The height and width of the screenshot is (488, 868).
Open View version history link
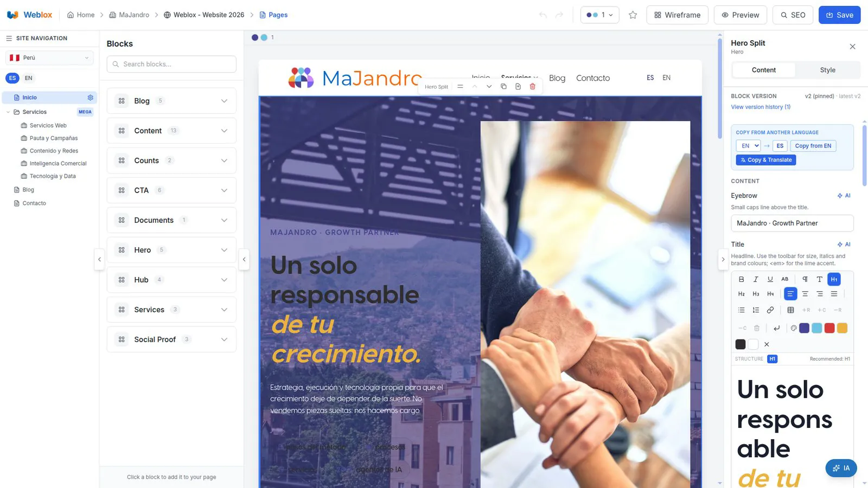[761, 107]
